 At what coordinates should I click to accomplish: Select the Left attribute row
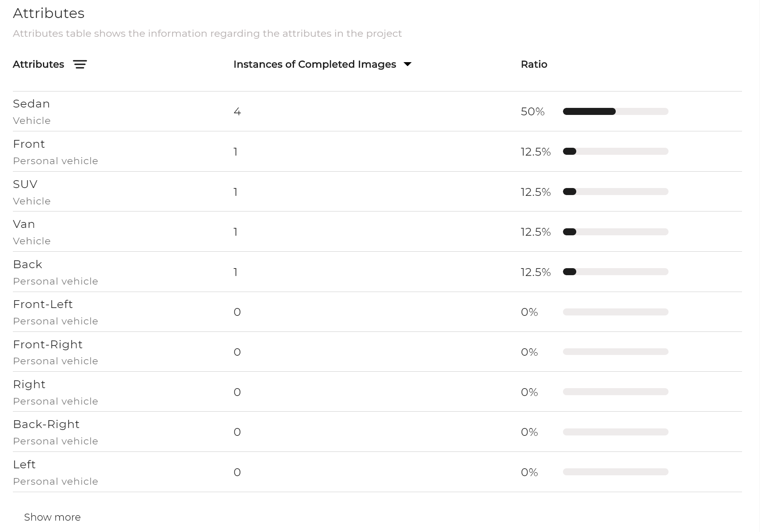[377, 472]
